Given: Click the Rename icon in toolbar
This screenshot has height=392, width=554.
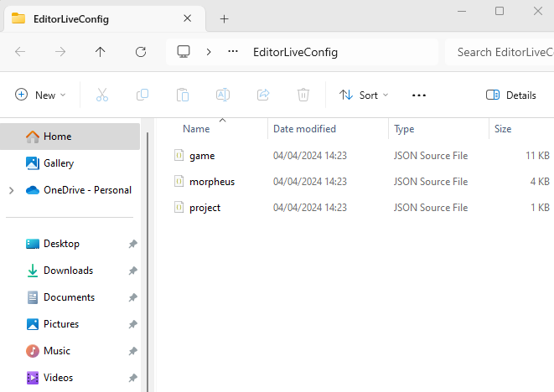Looking at the screenshot, I should (x=223, y=95).
